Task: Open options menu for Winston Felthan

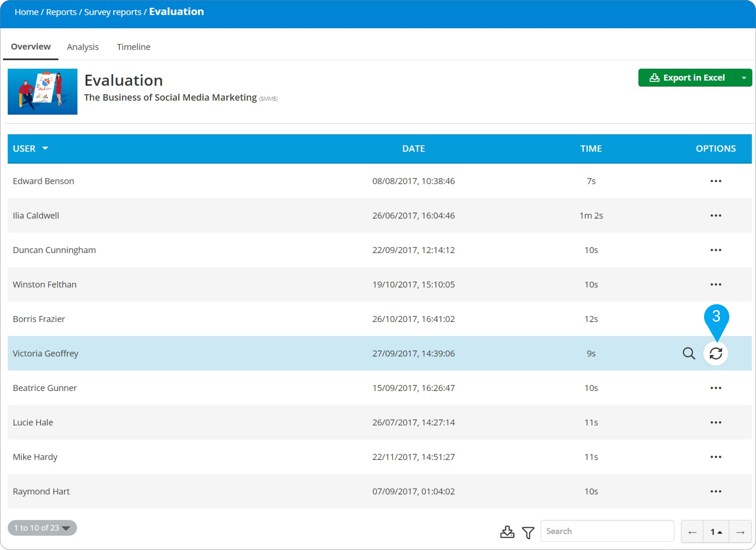Action: [716, 285]
